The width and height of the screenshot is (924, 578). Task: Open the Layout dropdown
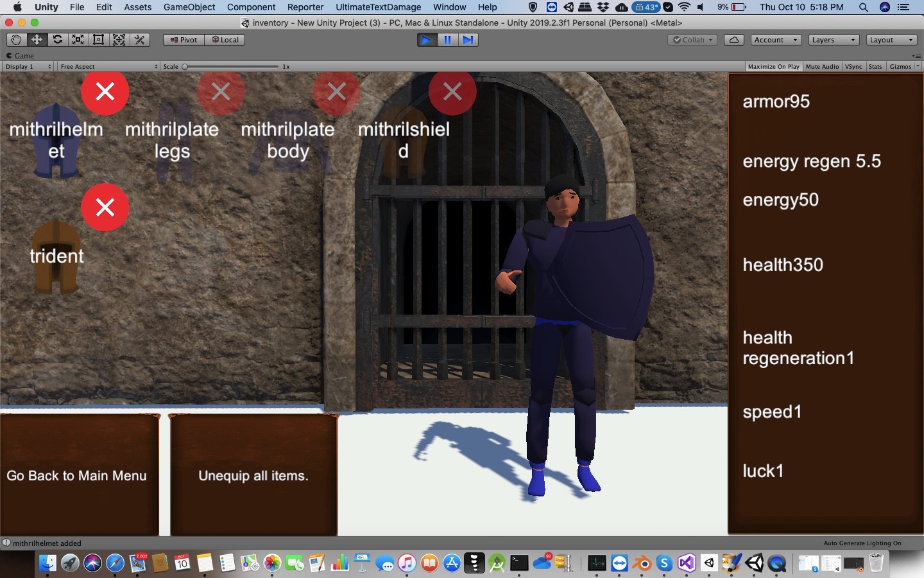(x=891, y=39)
